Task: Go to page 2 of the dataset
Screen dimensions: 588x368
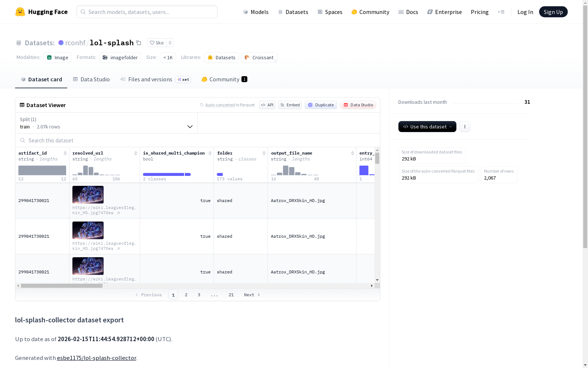Action: point(186,295)
